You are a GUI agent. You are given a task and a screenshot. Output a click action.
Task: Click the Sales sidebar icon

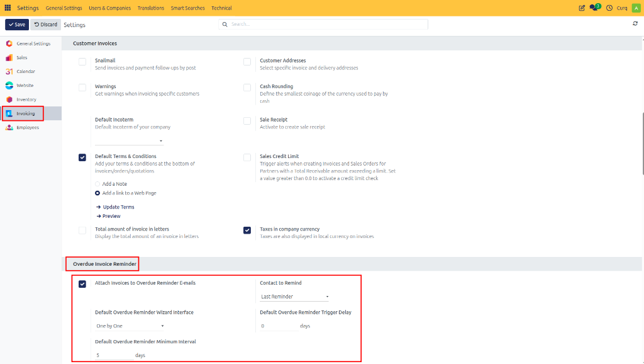coord(9,57)
